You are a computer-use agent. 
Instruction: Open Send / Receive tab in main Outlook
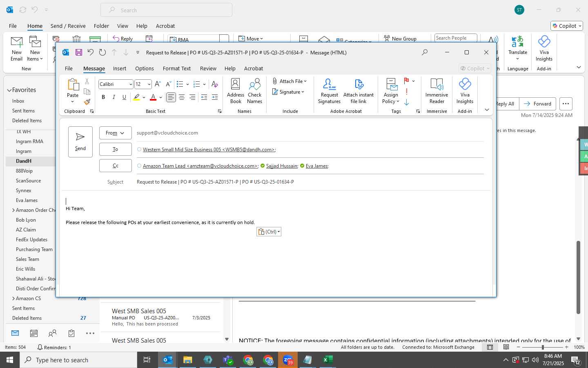pos(68,26)
